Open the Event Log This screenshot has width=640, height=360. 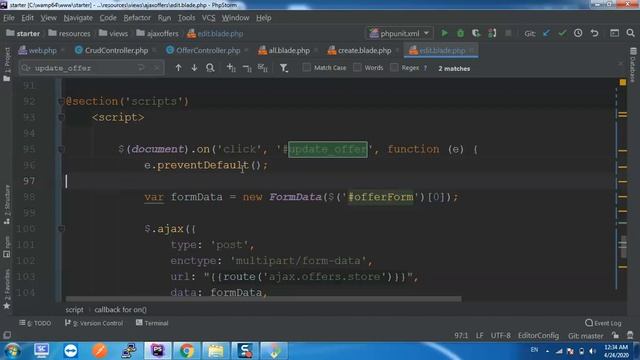point(603,323)
